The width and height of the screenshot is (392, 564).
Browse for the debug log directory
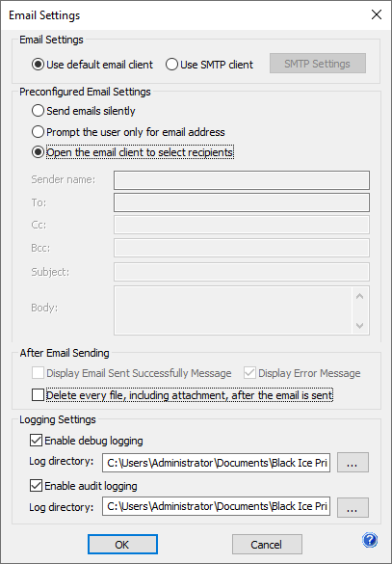pos(353,462)
